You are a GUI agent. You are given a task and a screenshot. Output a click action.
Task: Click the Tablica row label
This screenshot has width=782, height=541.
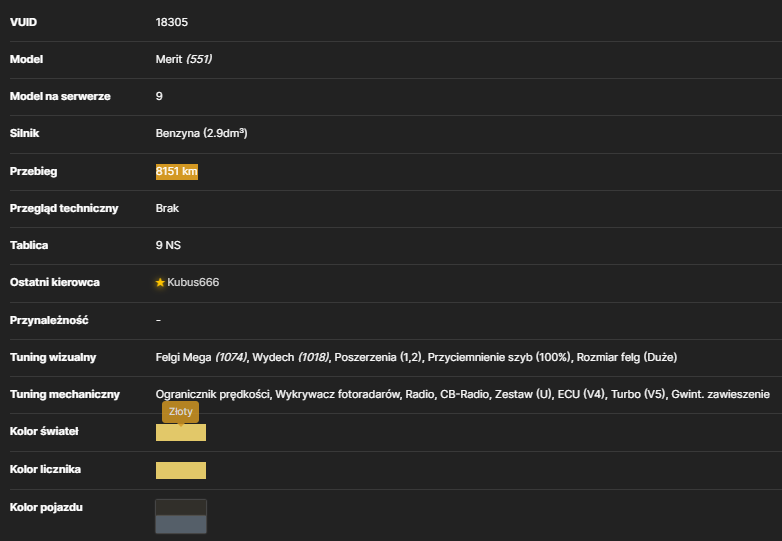click(x=29, y=245)
